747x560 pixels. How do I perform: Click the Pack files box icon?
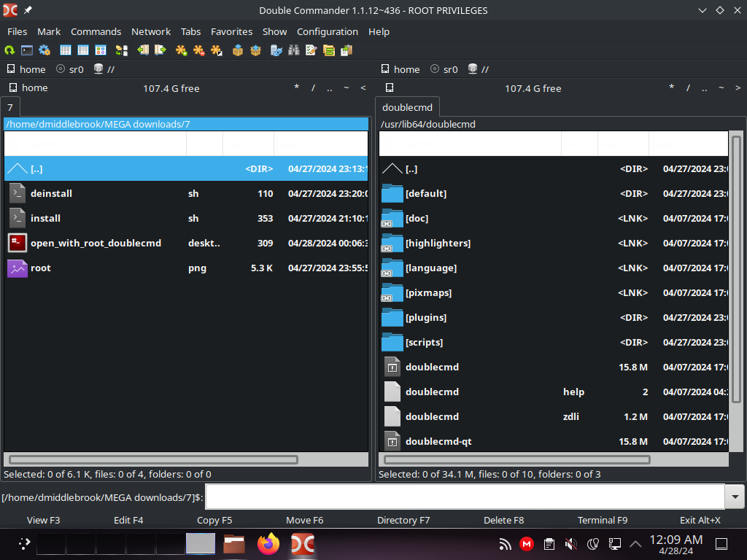point(238,50)
